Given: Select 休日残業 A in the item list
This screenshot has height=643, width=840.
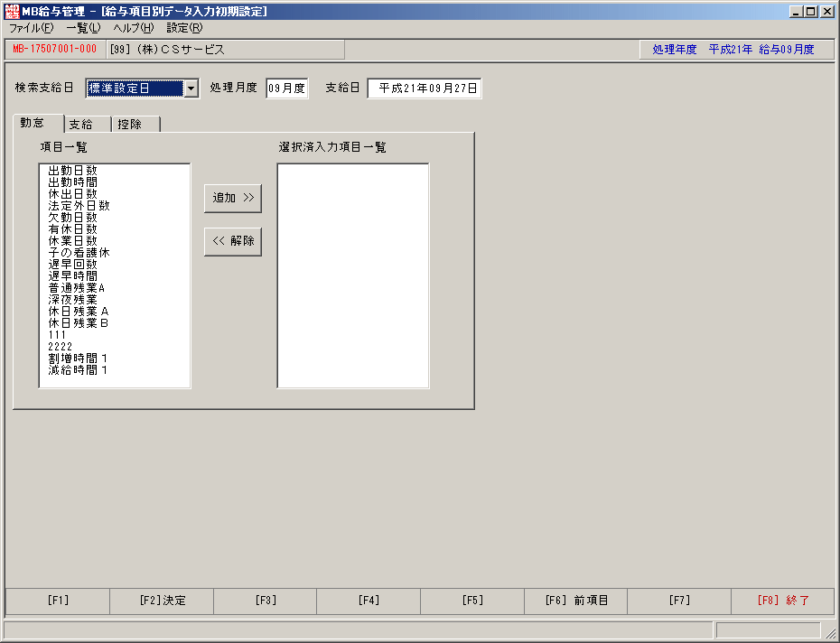Looking at the screenshot, I should (79, 312).
